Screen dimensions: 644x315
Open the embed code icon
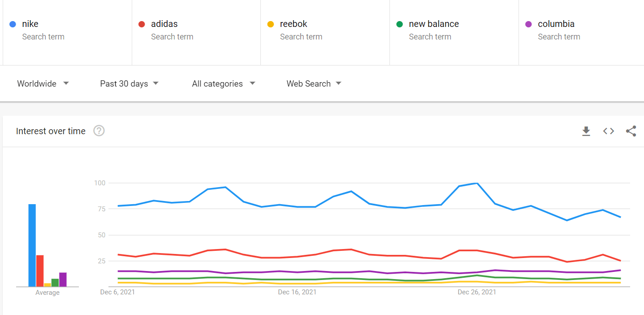pos(608,131)
